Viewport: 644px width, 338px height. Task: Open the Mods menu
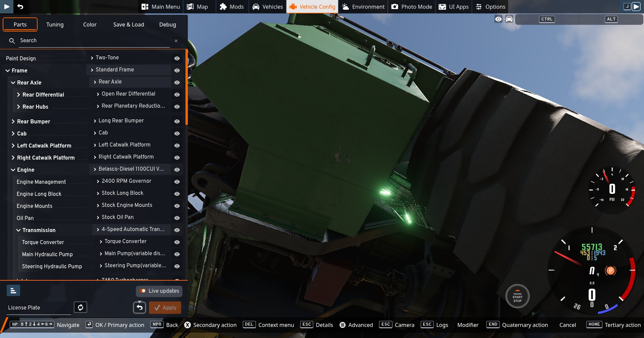click(232, 7)
